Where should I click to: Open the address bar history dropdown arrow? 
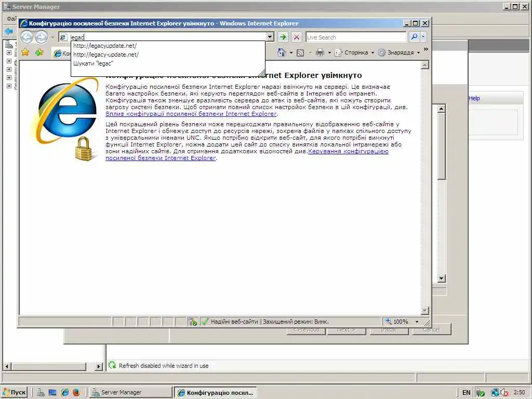click(x=270, y=37)
